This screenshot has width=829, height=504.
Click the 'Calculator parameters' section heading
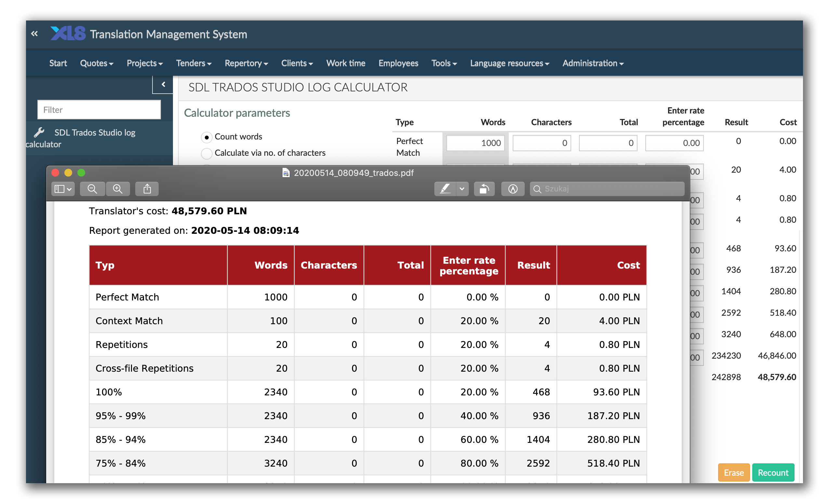237,113
